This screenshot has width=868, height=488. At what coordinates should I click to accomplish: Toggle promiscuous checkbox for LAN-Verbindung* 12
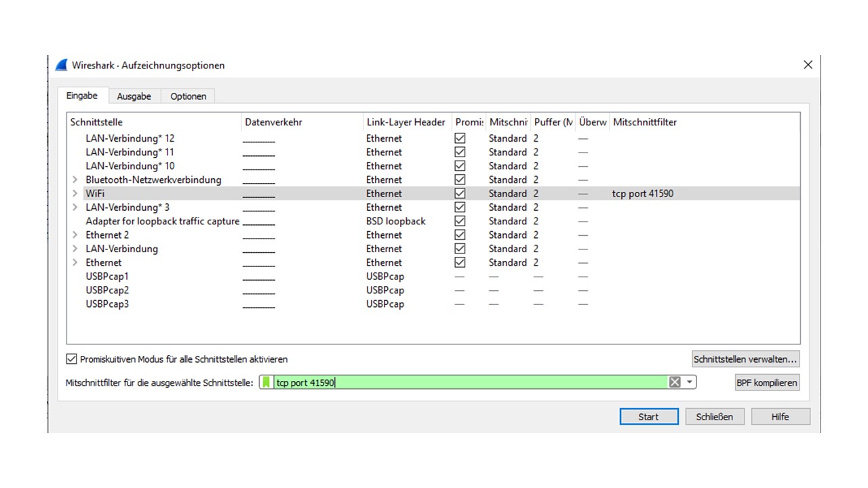tap(460, 138)
